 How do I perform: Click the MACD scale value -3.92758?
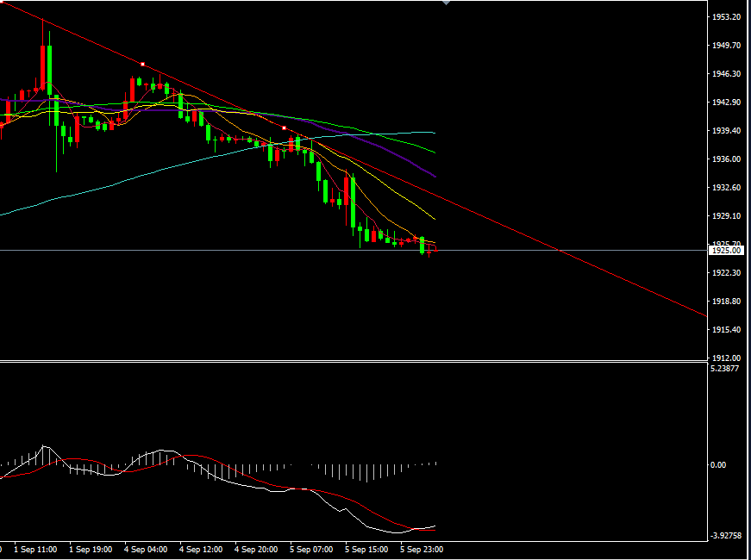coord(726,536)
